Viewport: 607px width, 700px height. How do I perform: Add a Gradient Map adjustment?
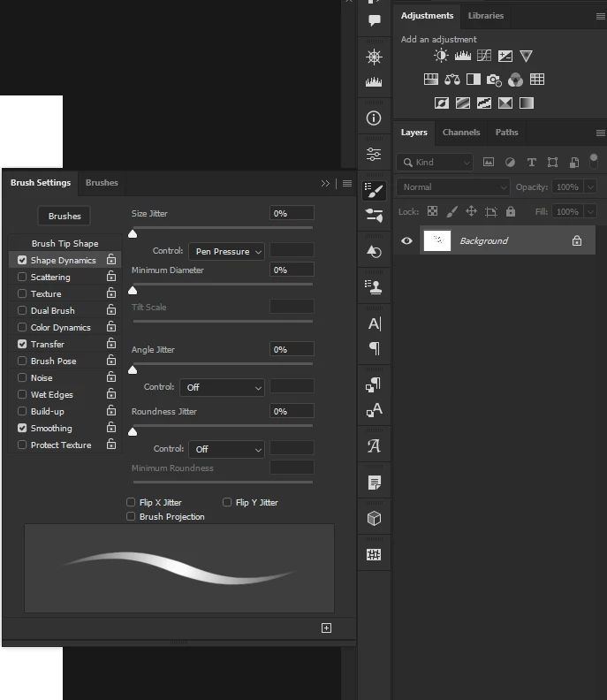tap(527, 103)
